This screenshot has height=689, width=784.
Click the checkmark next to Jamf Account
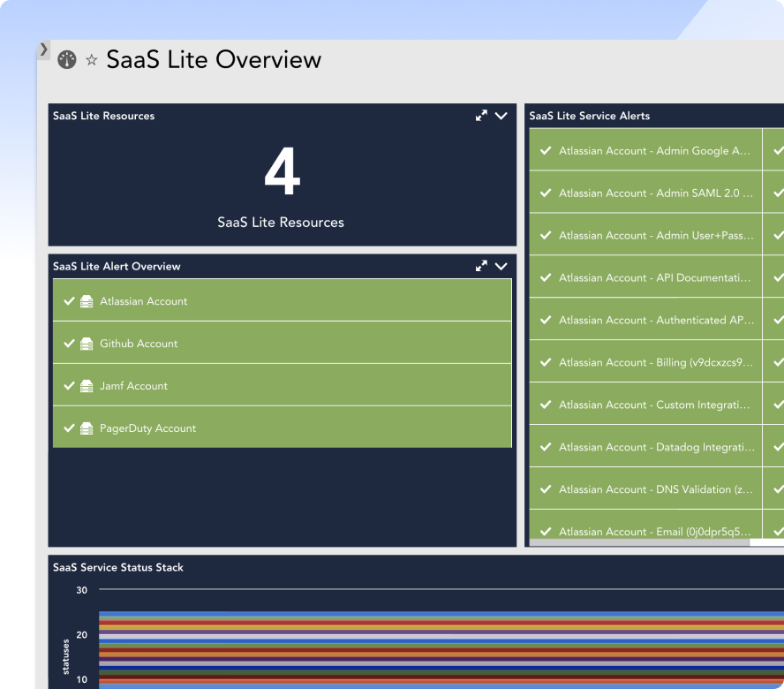coord(70,386)
